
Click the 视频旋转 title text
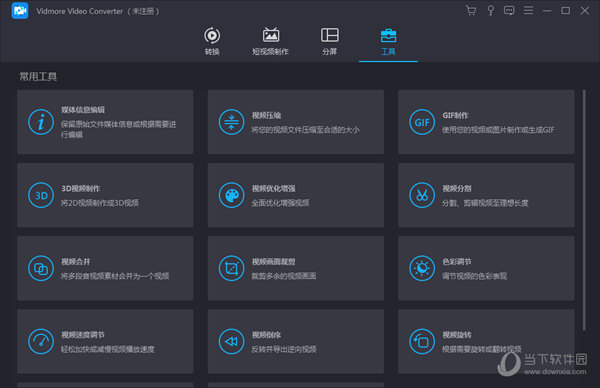coord(457,334)
